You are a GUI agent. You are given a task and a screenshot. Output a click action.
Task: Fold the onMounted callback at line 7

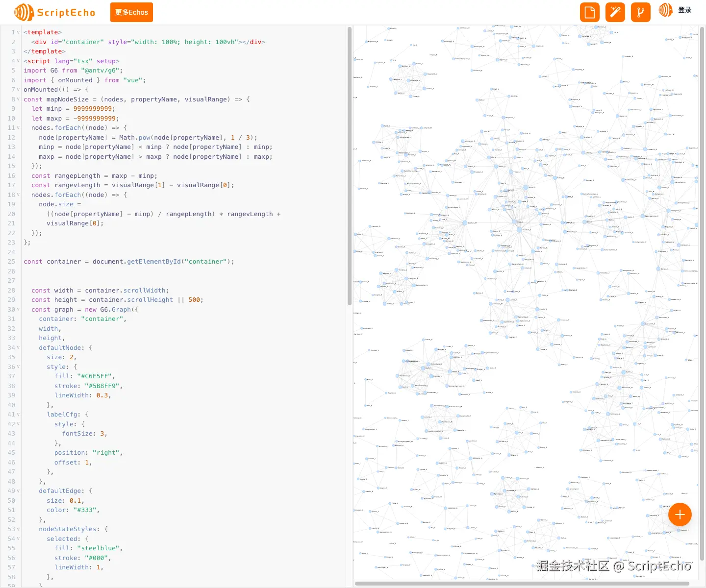(x=19, y=90)
